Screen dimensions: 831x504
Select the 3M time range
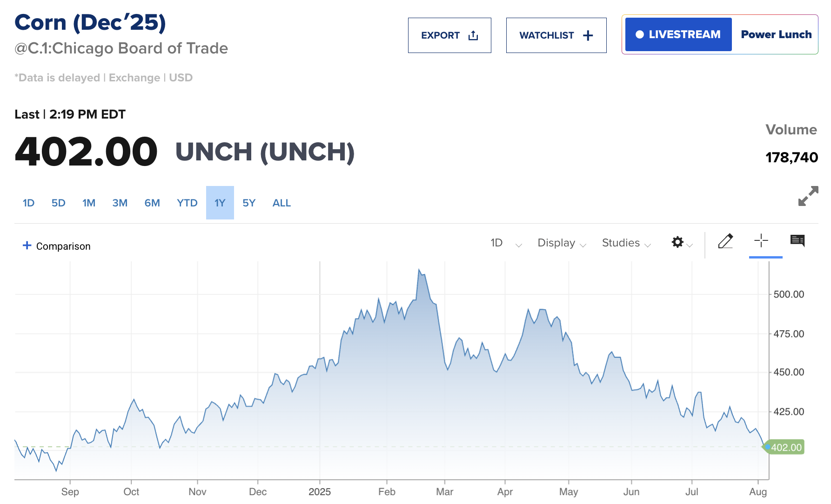tap(120, 203)
